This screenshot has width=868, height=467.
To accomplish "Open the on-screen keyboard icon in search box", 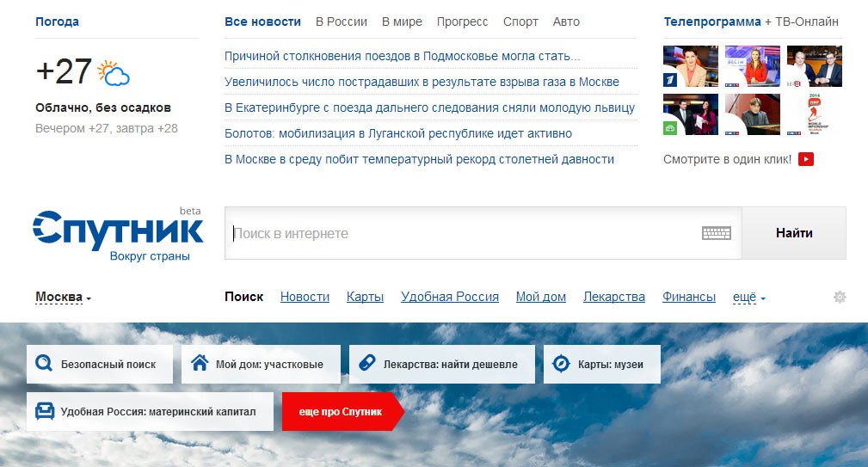I will 717,233.
